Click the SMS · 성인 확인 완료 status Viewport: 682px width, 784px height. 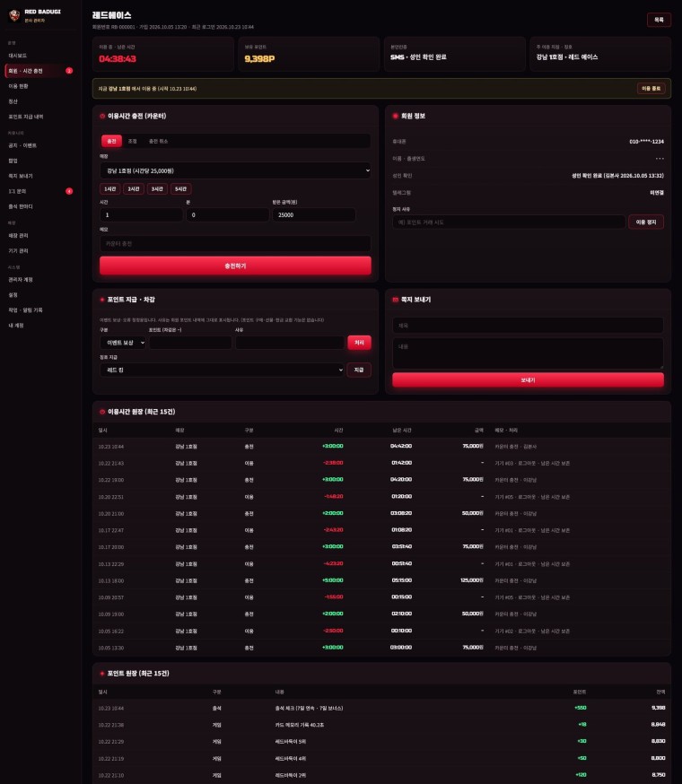tap(418, 57)
